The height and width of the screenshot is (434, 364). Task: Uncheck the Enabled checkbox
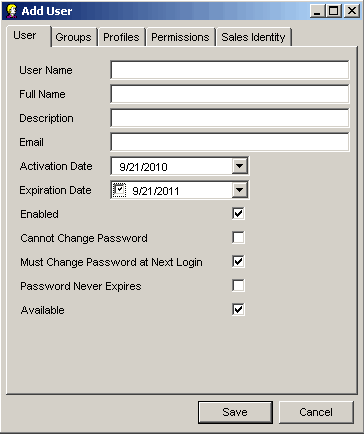pos(238,214)
